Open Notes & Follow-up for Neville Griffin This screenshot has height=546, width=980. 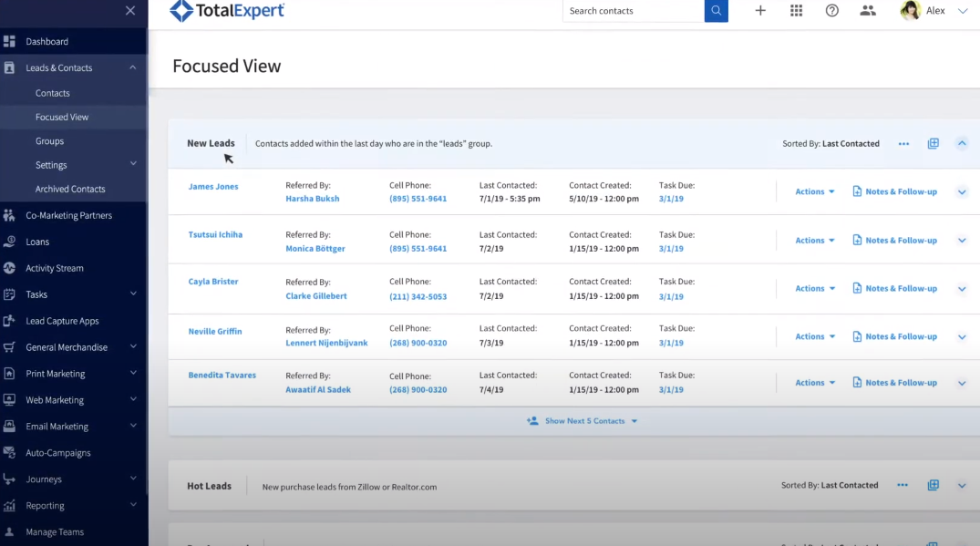894,335
